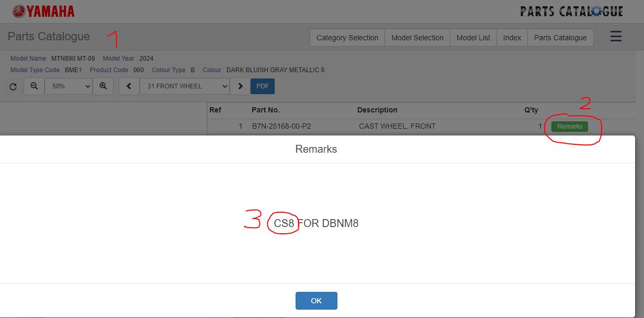The width and height of the screenshot is (644, 318).
Task: Open the 50% zoom level dropdown
Action: click(68, 86)
